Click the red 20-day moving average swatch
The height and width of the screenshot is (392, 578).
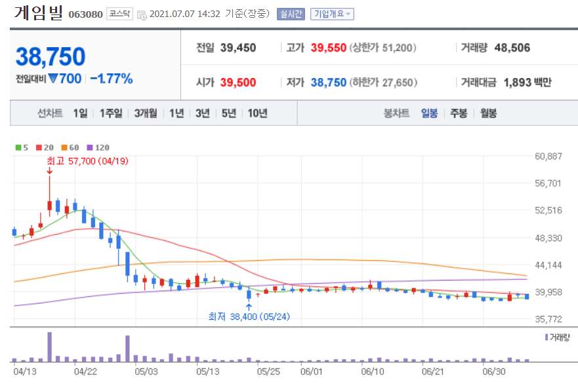39,147
